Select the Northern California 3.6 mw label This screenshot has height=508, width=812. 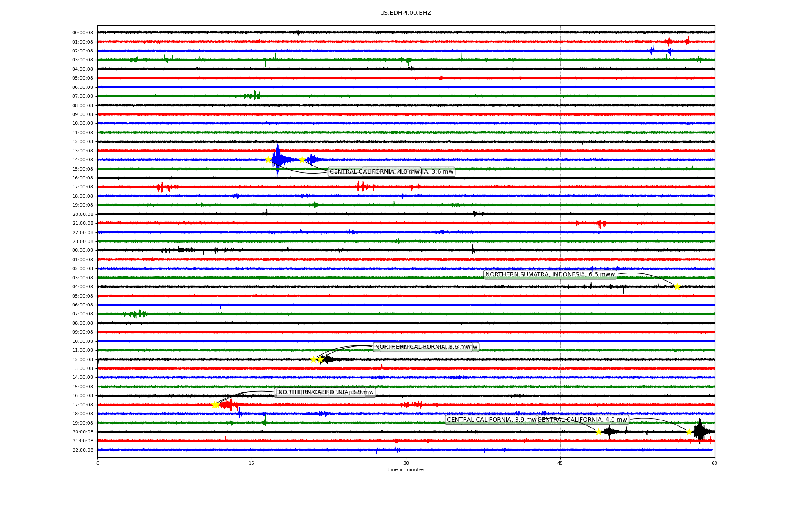click(422, 347)
